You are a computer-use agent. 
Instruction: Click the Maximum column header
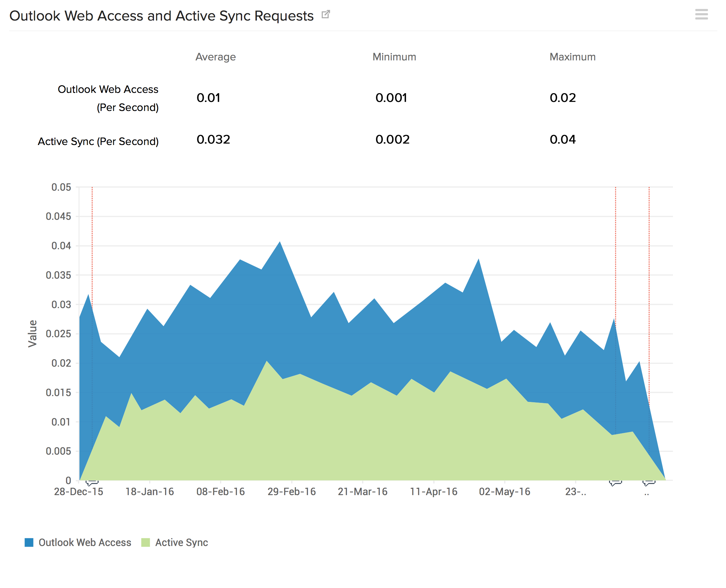point(572,57)
